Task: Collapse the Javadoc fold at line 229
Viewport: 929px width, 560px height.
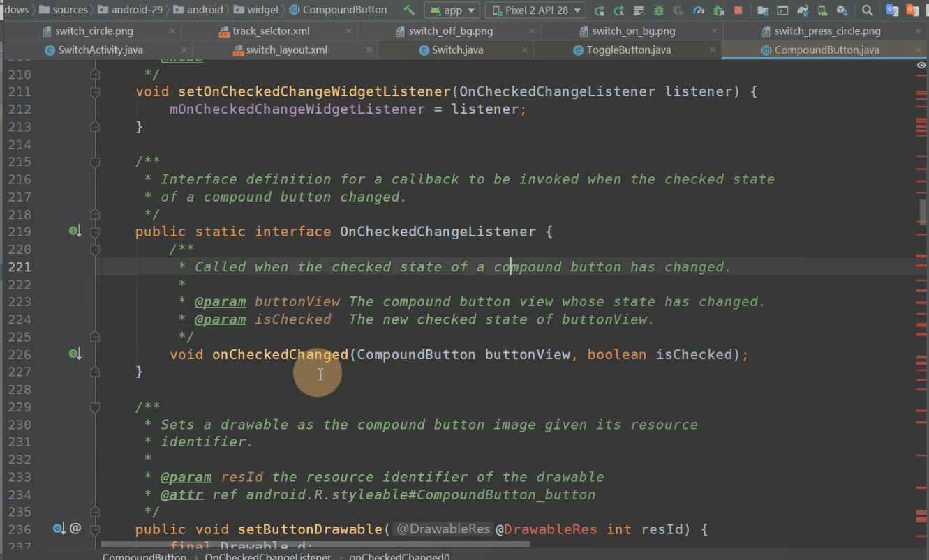Action: [95, 407]
